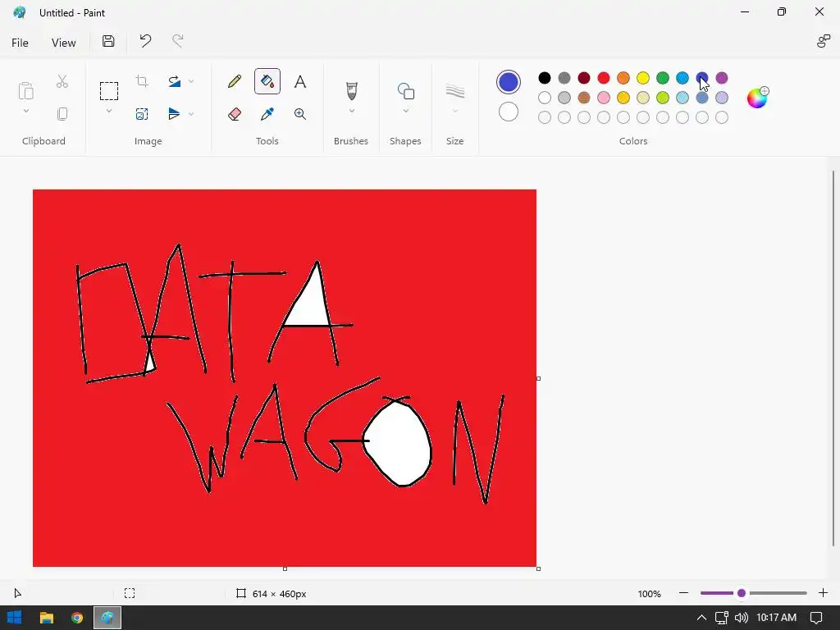Select Color 1 primary blue circle
This screenshot has width=840, height=630.
pyautogui.click(x=509, y=82)
